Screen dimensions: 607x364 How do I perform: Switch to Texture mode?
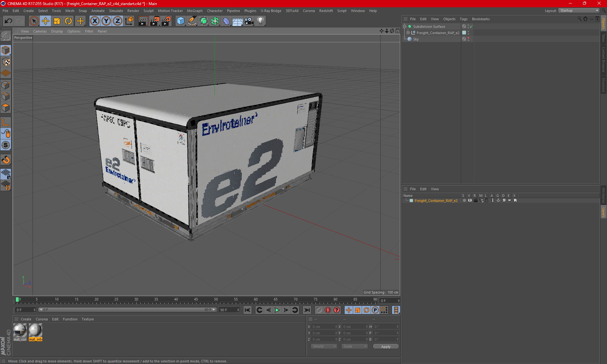[x=6, y=62]
